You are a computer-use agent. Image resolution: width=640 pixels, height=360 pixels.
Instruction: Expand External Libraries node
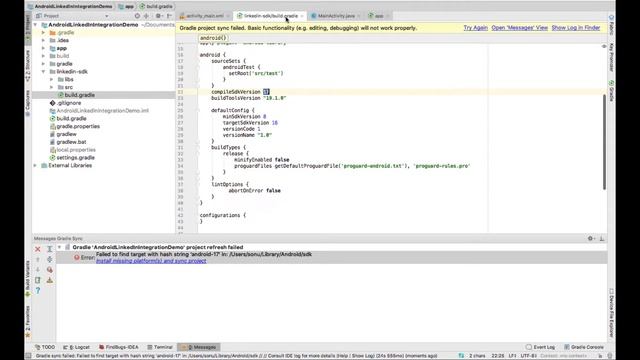coord(35,165)
